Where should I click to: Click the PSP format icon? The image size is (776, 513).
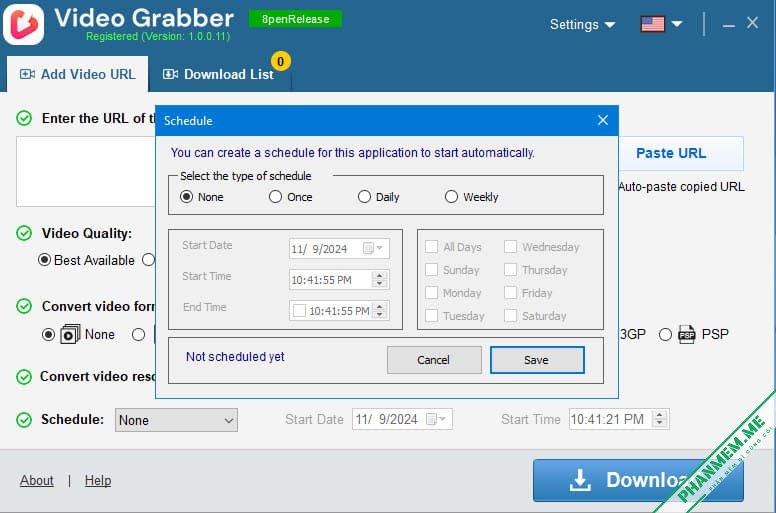point(686,334)
